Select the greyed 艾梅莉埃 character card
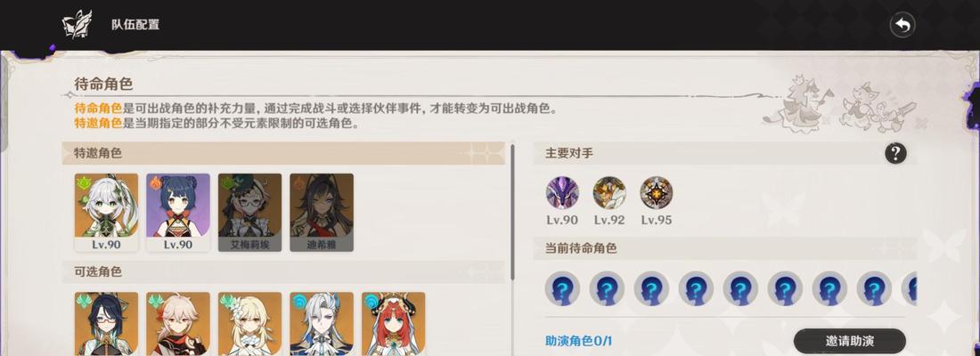Image resolution: width=980 pixels, height=356 pixels. pyautogui.click(x=250, y=213)
